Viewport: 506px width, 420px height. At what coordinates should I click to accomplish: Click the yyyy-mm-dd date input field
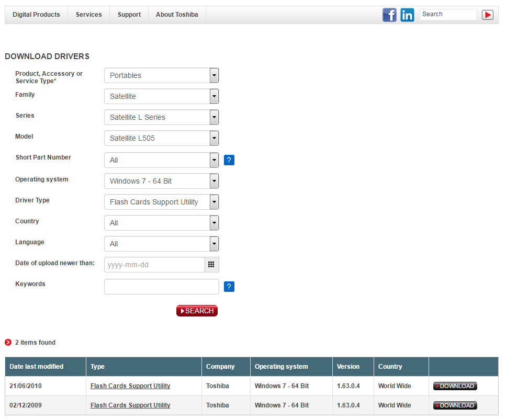[x=154, y=265]
